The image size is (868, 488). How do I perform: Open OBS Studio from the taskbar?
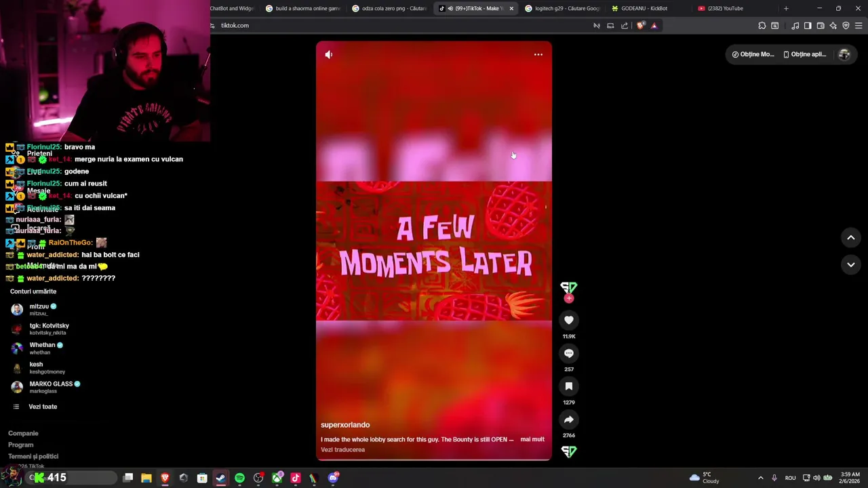point(258,478)
